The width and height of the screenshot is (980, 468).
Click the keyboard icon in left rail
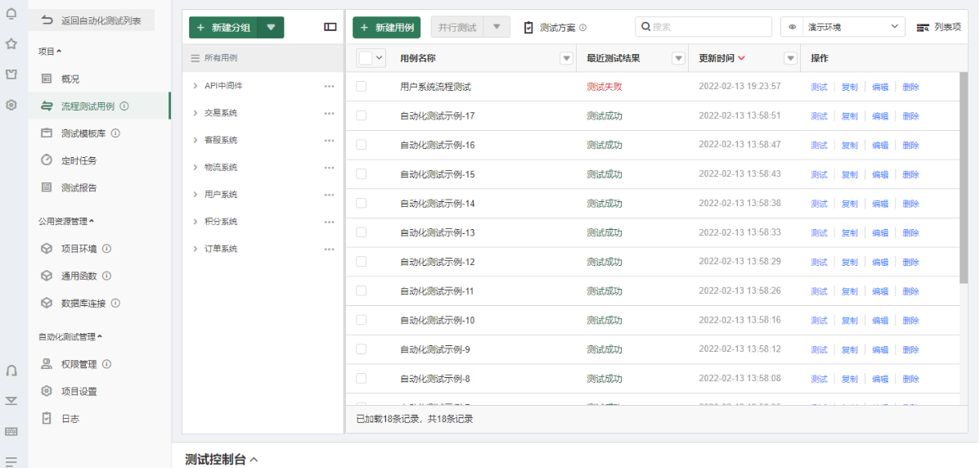tap(11, 431)
